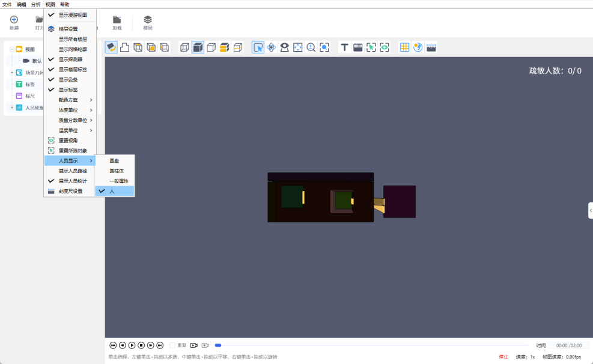Click 楼层设置 menu entry
The image size is (593, 364).
tap(70, 29)
